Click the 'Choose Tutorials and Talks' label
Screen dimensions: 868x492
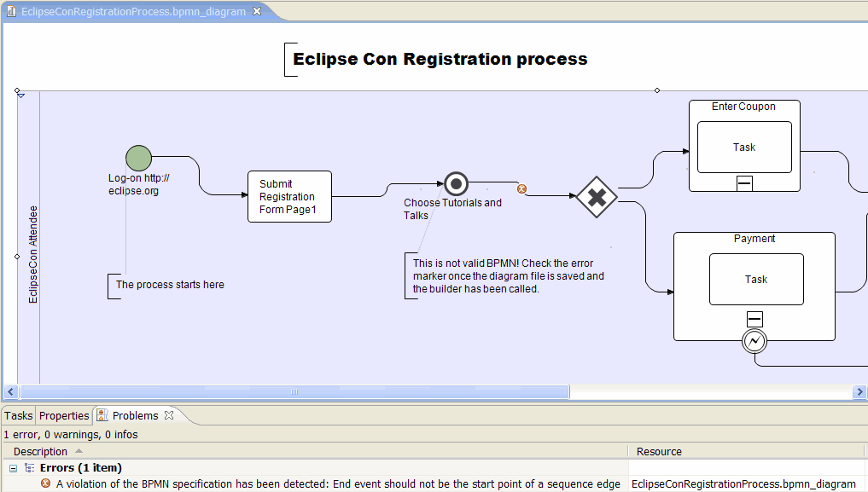tap(453, 209)
